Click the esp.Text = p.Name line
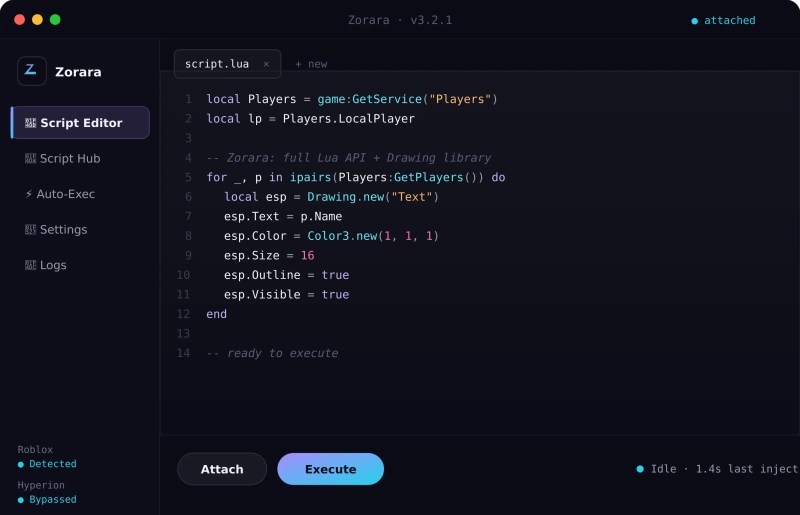This screenshot has width=800, height=515. pyautogui.click(x=283, y=216)
